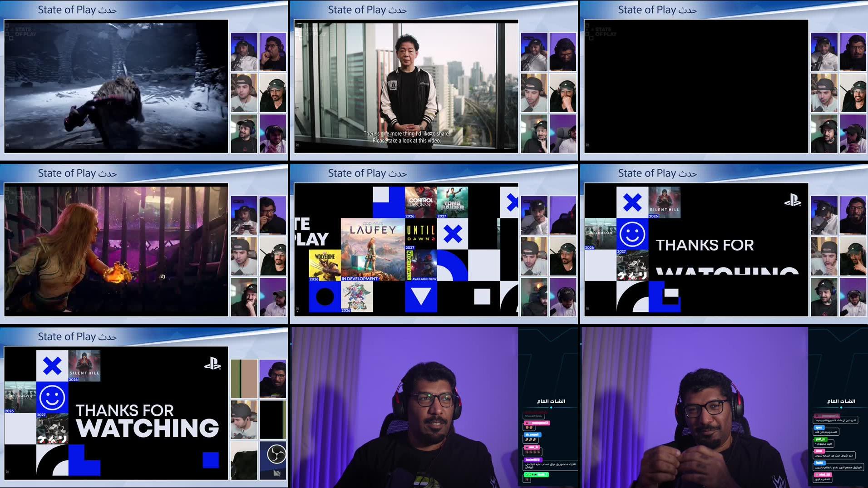Screen dimensions: 868x488
Task: Click the webcam of the man holding a controller
Action: pos(244,215)
